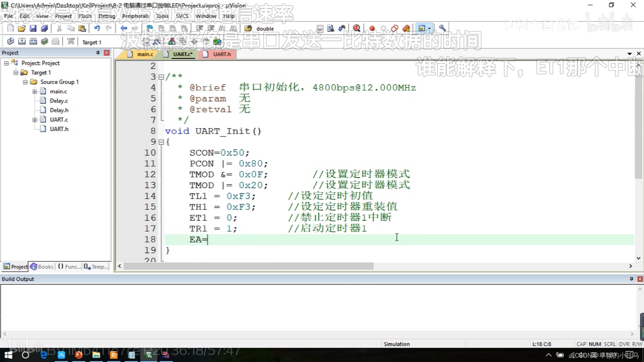Expand the UART.c tree node
The image size is (644, 362).
click(35, 119)
